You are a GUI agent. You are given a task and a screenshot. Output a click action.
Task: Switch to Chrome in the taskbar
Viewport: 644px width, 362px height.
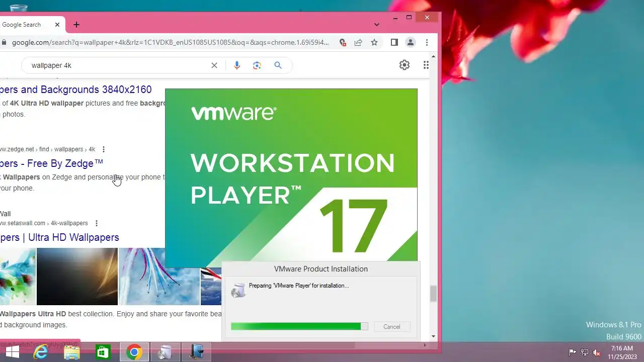pos(134,352)
